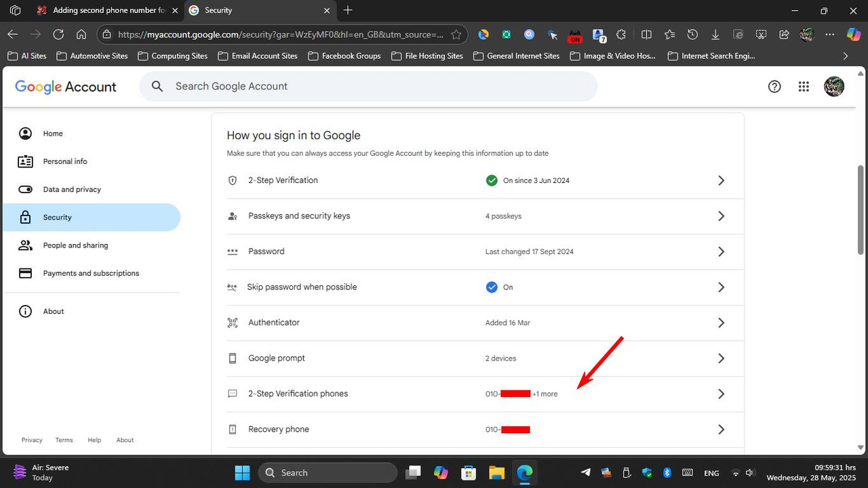Open About footer link

[125, 440]
